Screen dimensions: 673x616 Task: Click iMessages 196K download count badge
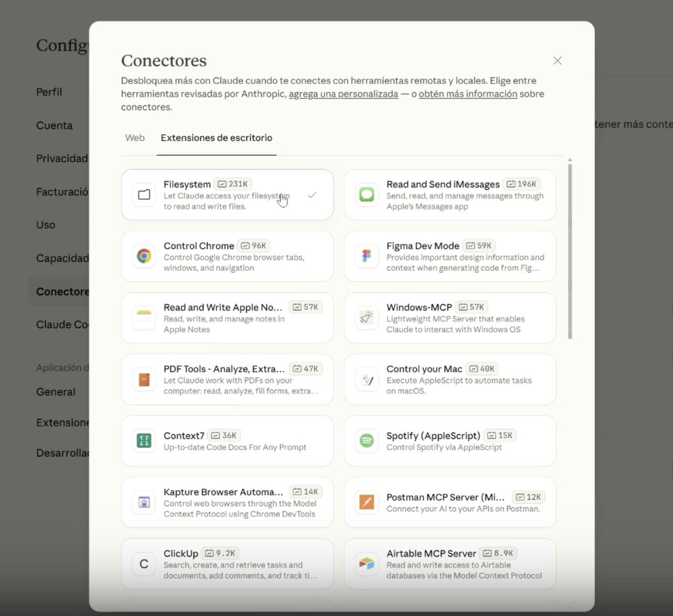(x=522, y=184)
